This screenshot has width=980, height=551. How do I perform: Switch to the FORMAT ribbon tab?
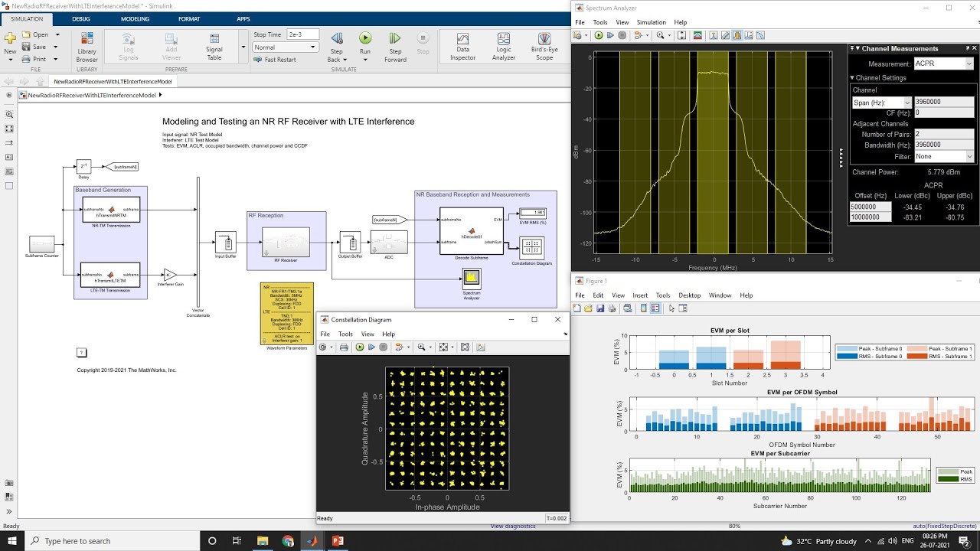point(189,19)
